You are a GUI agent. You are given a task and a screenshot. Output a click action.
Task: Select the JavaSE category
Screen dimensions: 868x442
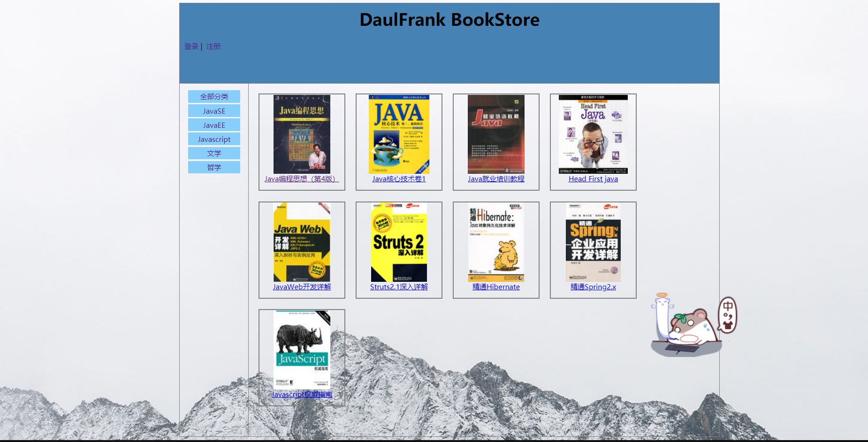tap(214, 111)
